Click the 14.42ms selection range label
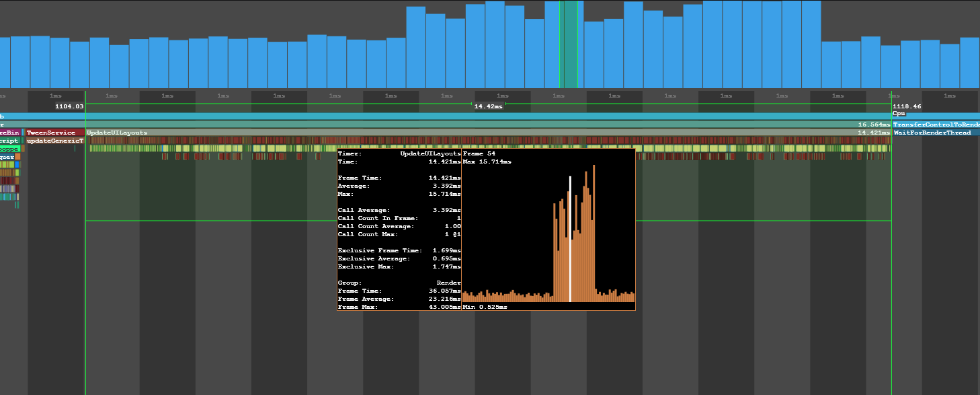 coord(488,106)
